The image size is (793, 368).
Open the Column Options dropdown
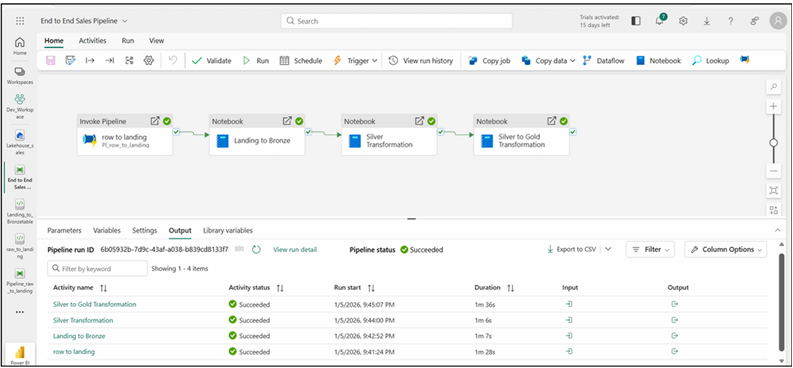tap(726, 249)
